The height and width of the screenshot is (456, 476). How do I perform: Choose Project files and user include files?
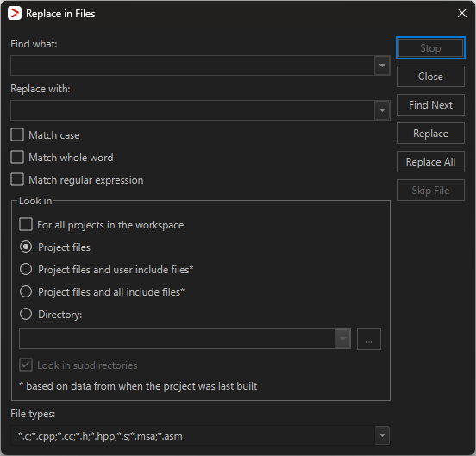[26, 269]
